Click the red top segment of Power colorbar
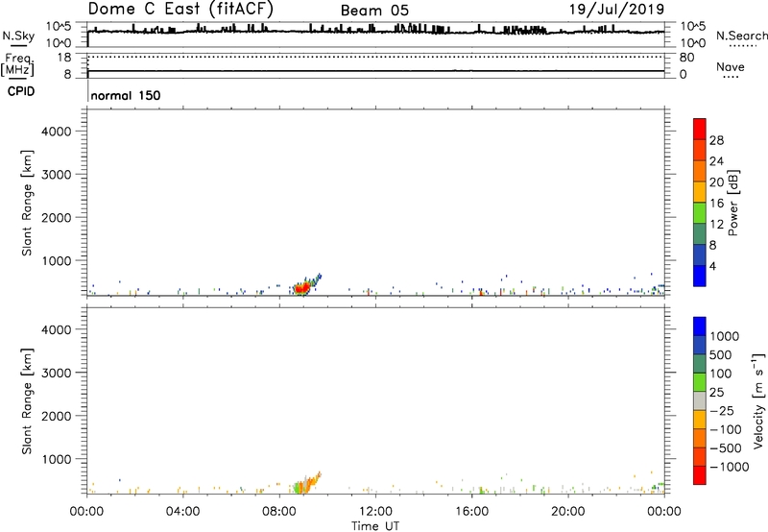The height and width of the screenshot is (532, 768). point(700,129)
